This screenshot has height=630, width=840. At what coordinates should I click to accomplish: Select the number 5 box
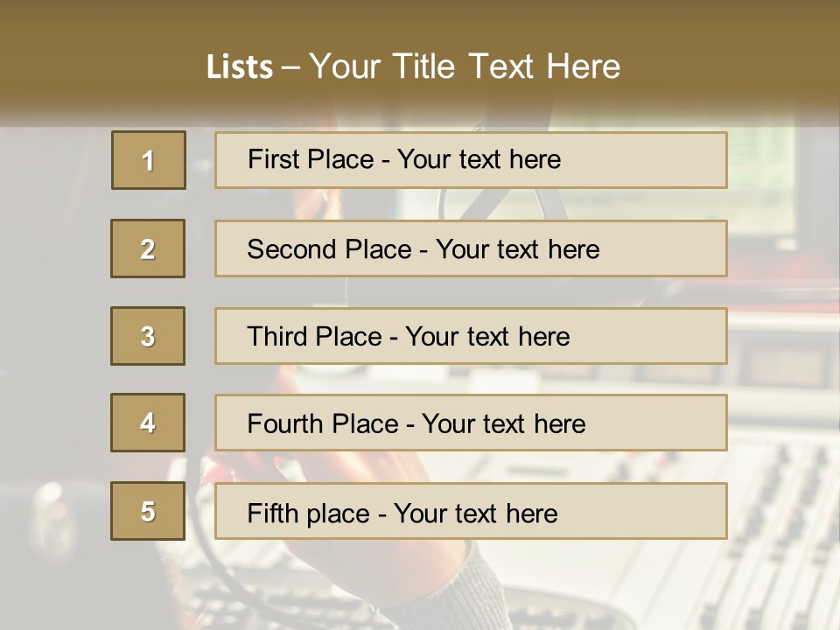click(x=148, y=511)
